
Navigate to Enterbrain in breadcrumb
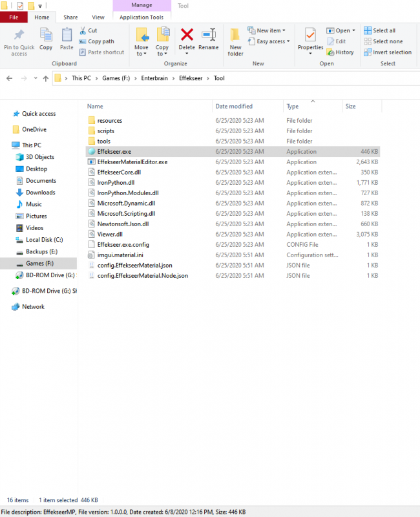(154, 78)
